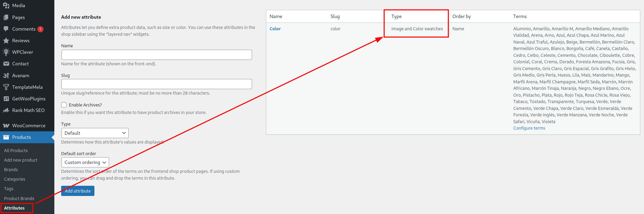Select the Products menu item
644x214 pixels.
click(x=27, y=137)
